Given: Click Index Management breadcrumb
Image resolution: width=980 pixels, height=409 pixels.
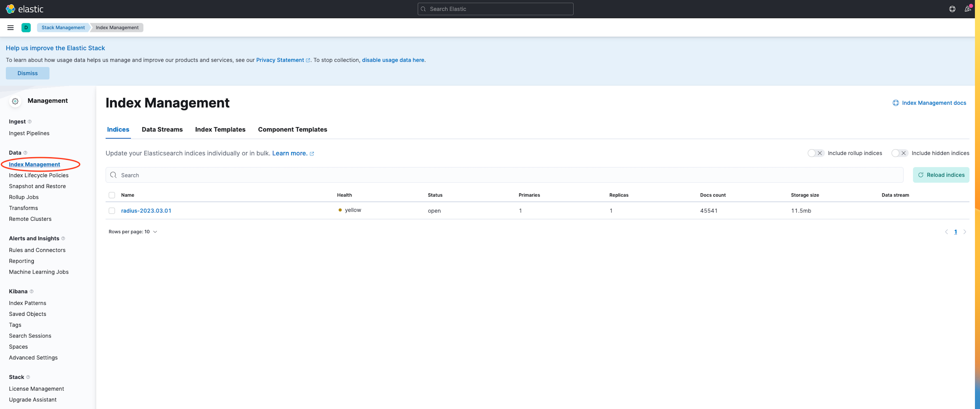Looking at the screenshot, I should [x=117, y=27].
